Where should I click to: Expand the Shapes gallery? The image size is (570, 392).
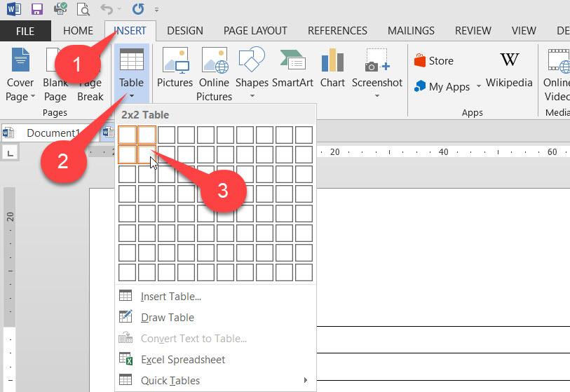[x=252, y=74]
